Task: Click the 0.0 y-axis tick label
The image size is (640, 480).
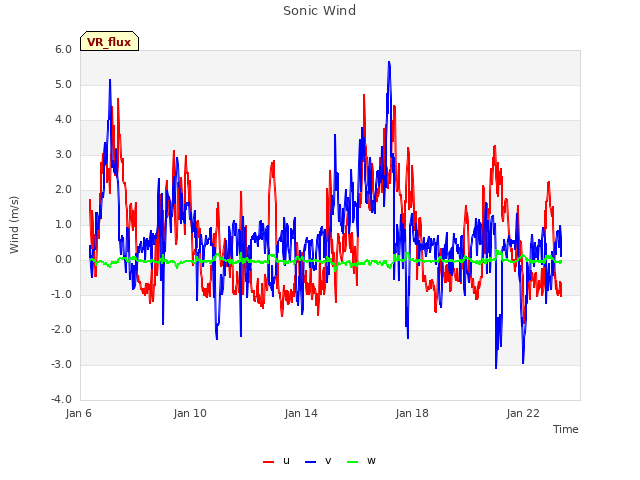Action: [63, 260]
